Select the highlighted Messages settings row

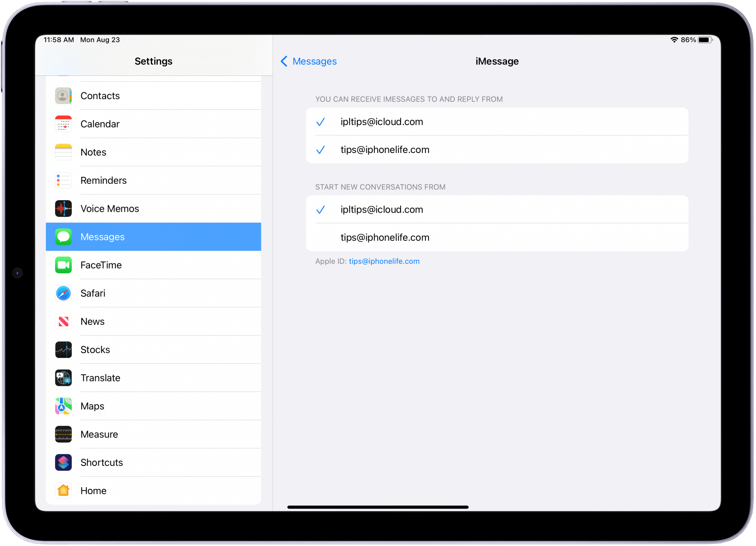[x=154, y=237]
